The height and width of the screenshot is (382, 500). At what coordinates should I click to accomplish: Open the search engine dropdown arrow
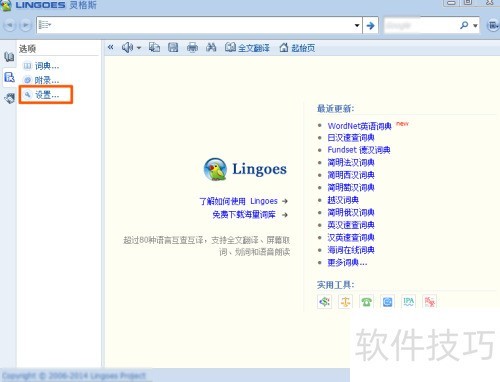(x=475, y=25)
